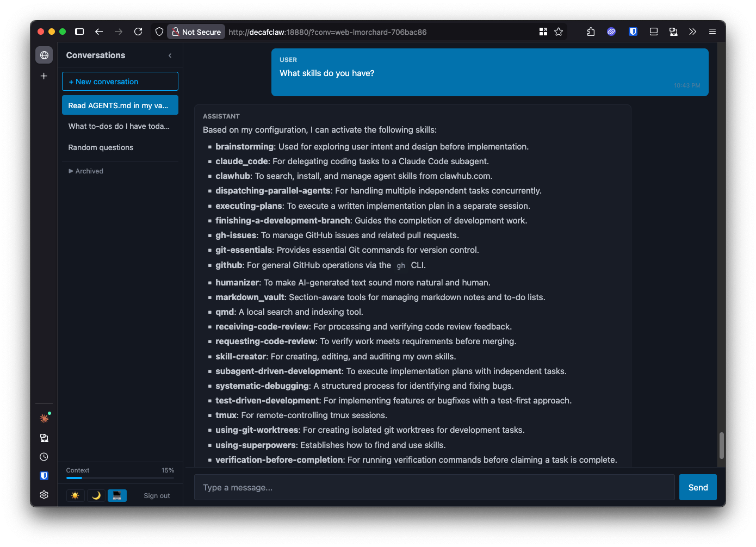Expand the Archived conversations section
The image size is (756, 547).
click(x=85, y=171)
